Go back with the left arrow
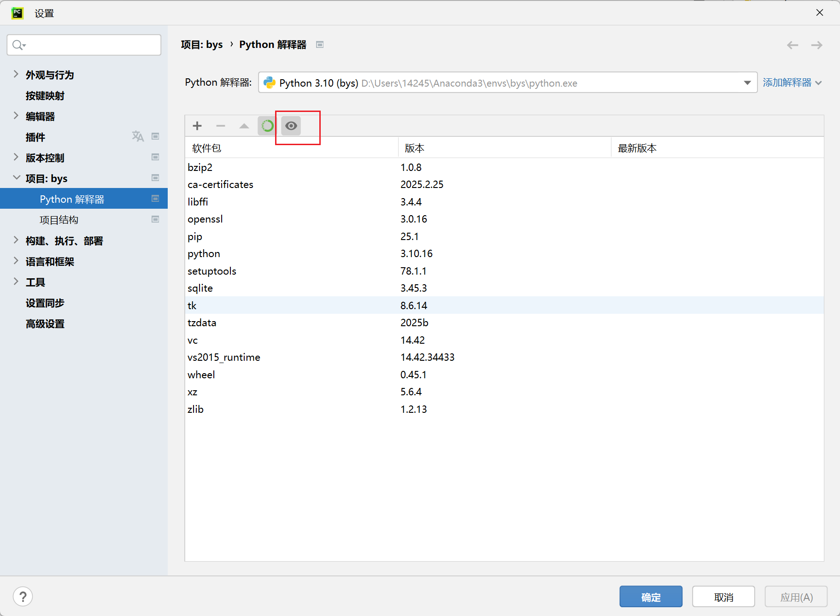840x616 pixels. pyautogui.click(x=793, y=45)
